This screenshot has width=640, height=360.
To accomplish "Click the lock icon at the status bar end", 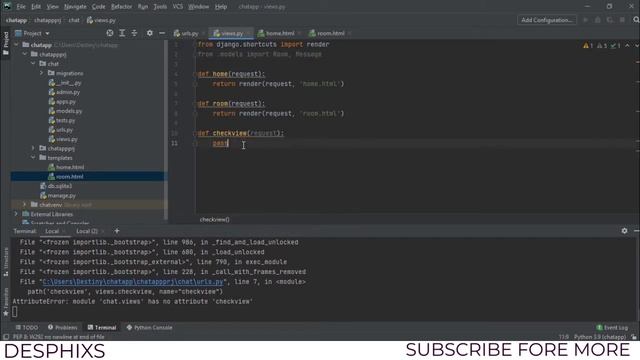I will click(x=633, y=337).
